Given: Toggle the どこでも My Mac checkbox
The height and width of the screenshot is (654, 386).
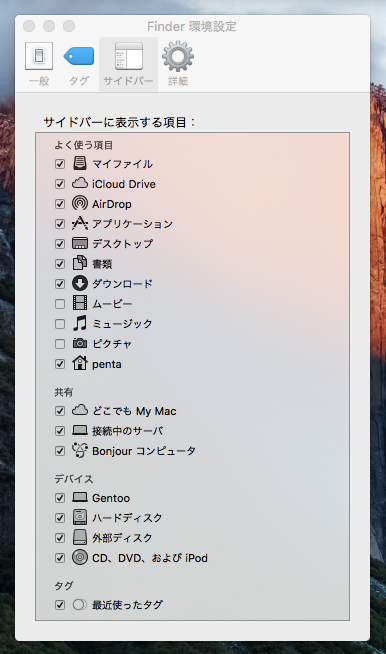Looking at the screenshot, I should [60, 411].
